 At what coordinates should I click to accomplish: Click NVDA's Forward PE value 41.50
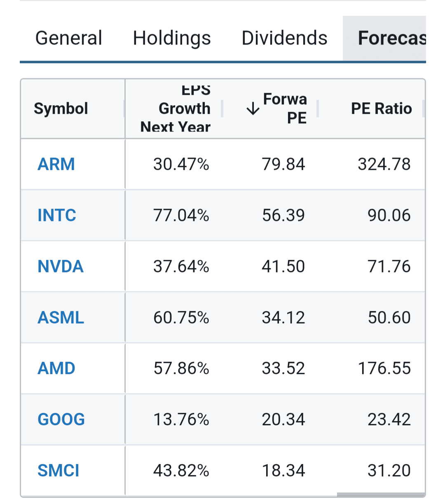point(283,266)
